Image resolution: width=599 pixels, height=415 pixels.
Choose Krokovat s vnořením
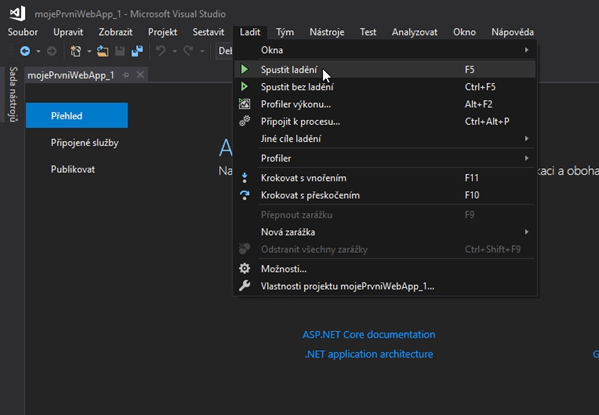pyautogui.click(x=385, y=178)
